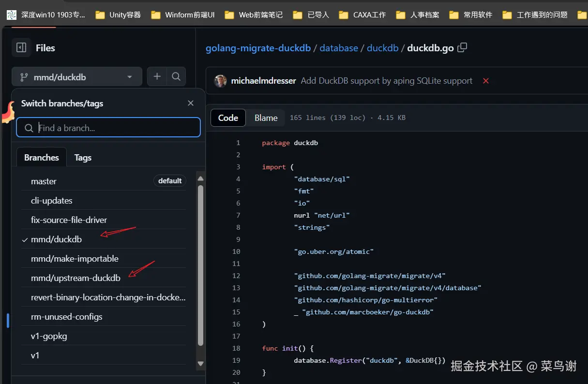Viewport: 588px width, 384px height.
Task: Click the nurl "net/url" import line
Action: [x=322, y=215]
